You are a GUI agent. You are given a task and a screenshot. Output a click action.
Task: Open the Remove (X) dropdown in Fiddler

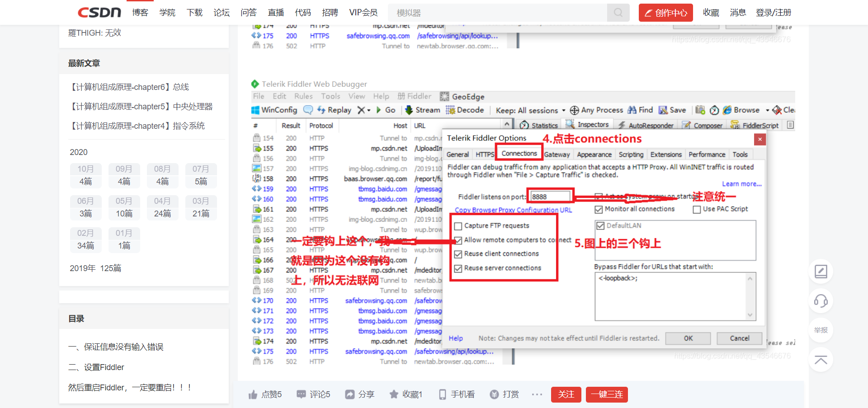pyautogui.click(x=364, y=110)
